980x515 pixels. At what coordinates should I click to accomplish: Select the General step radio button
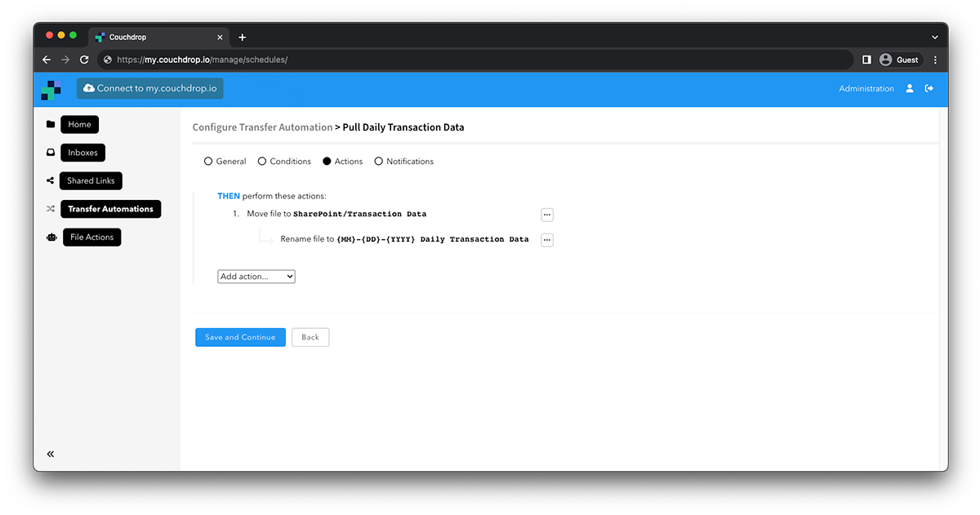tap(208, 161)
